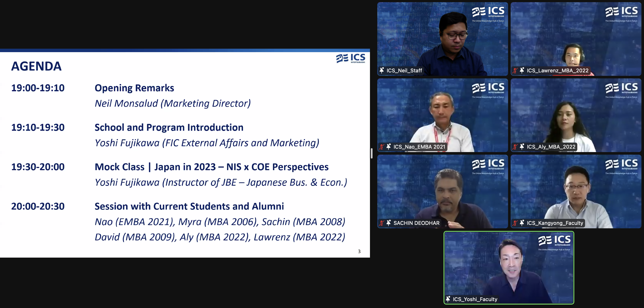Grab the divider handle between slide and gallery
Screen dimensions: 644x308
[x=372, y=153]
